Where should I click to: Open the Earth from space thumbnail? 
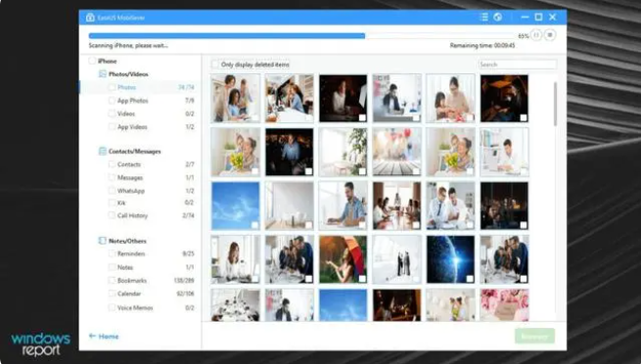coord(450,259)
